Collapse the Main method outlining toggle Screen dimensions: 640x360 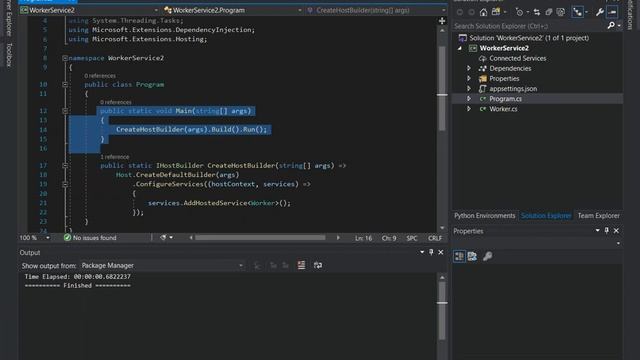tap(65, 111)
